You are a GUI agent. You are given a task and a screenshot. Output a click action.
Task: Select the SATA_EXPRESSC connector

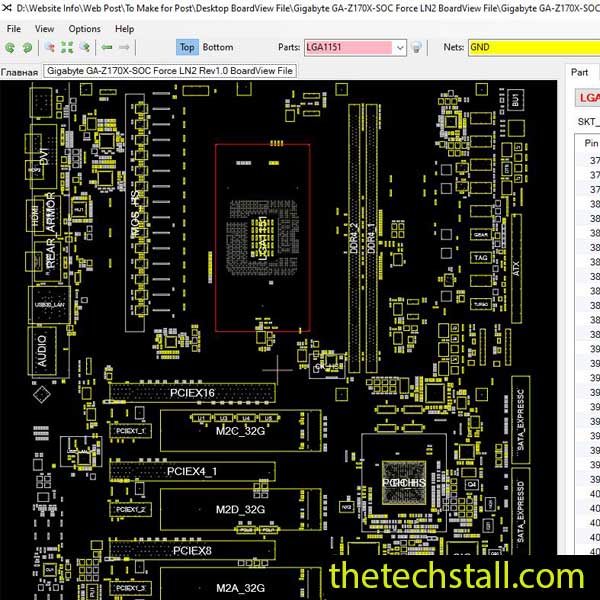click(x=521, y=420)
